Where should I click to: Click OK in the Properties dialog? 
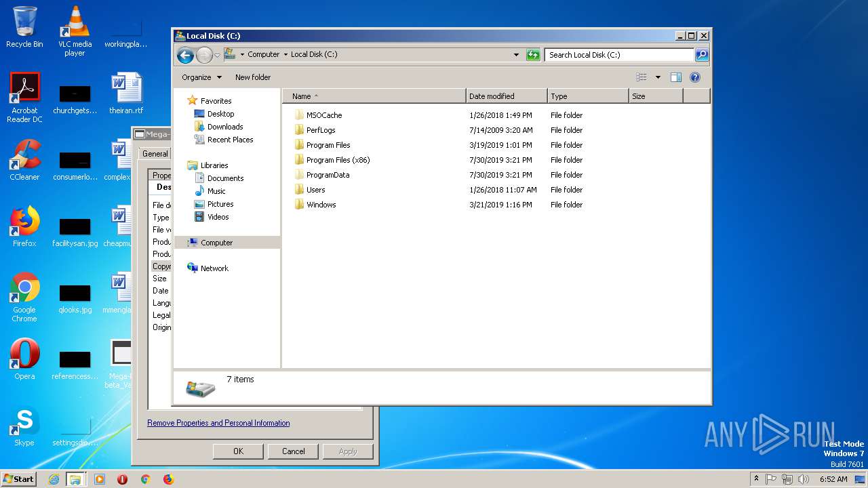tap(238, 451)
